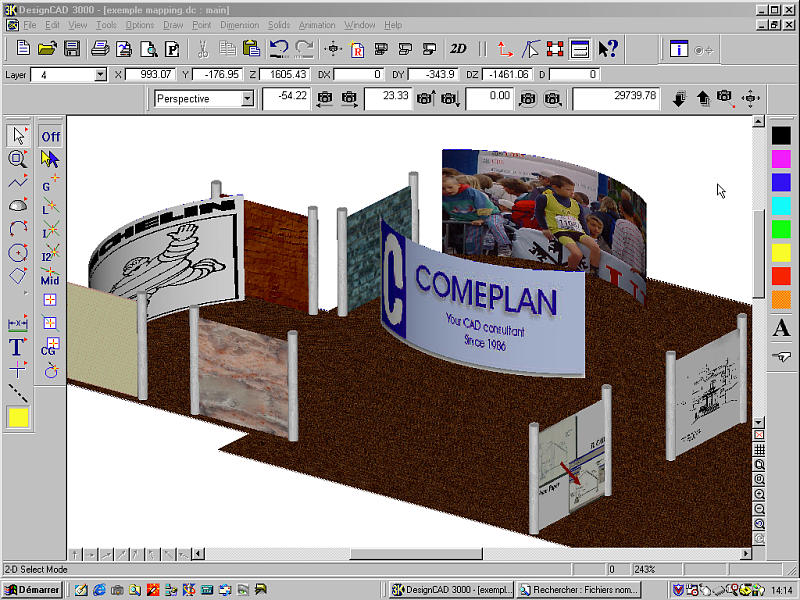Screen dimensions: 800x600
Task: Open the Perspective view dropdown
Action: pyautogui.click(x=247, y=98)
